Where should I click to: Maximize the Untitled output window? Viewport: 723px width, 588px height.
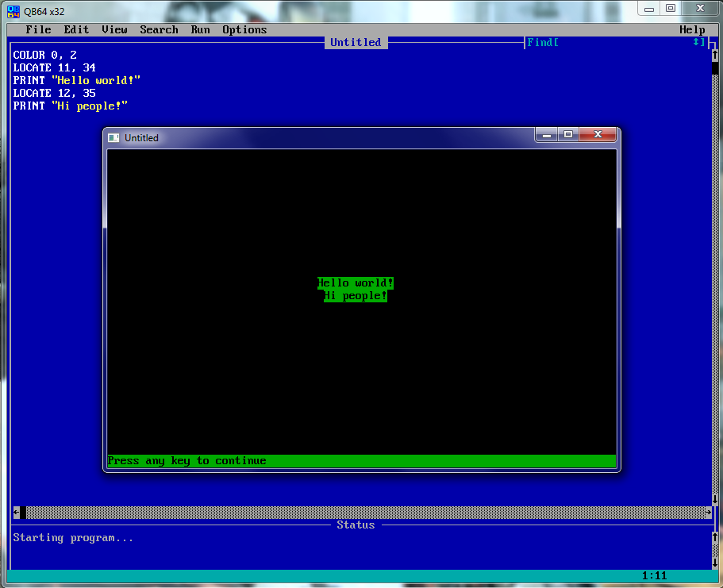tap(568, 135)
